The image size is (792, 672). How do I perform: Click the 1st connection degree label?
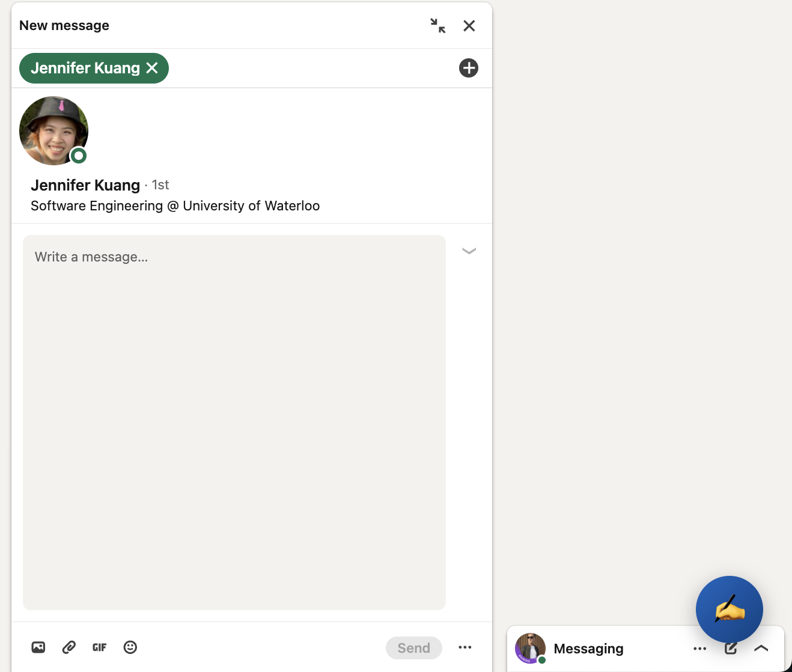[160, 185]
